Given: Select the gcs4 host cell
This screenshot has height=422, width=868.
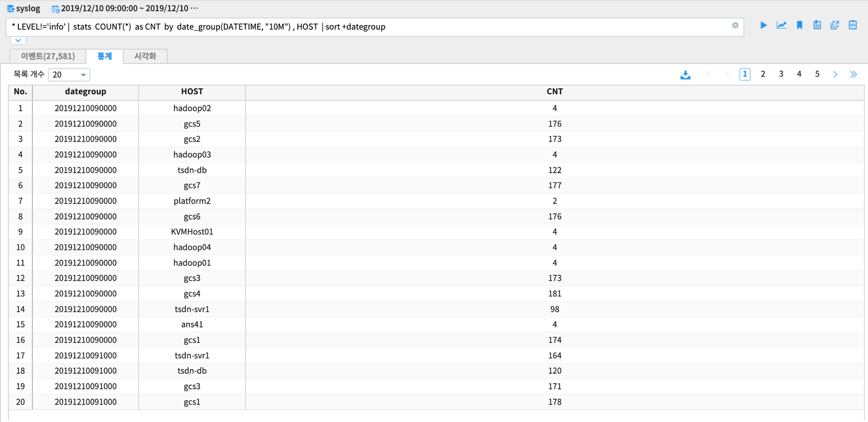Looking at the screenshot, I should (192, 294).
